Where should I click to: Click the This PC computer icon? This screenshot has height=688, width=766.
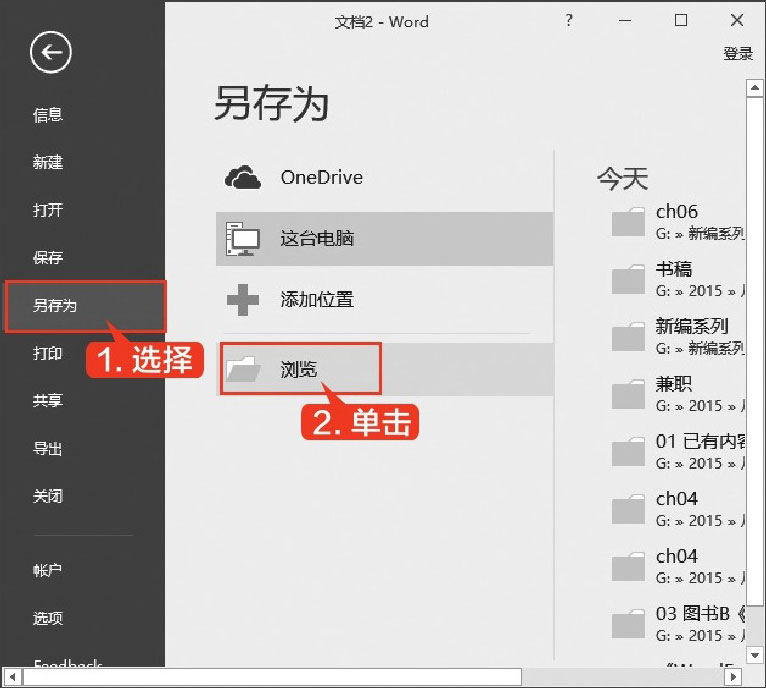point(243,238)
